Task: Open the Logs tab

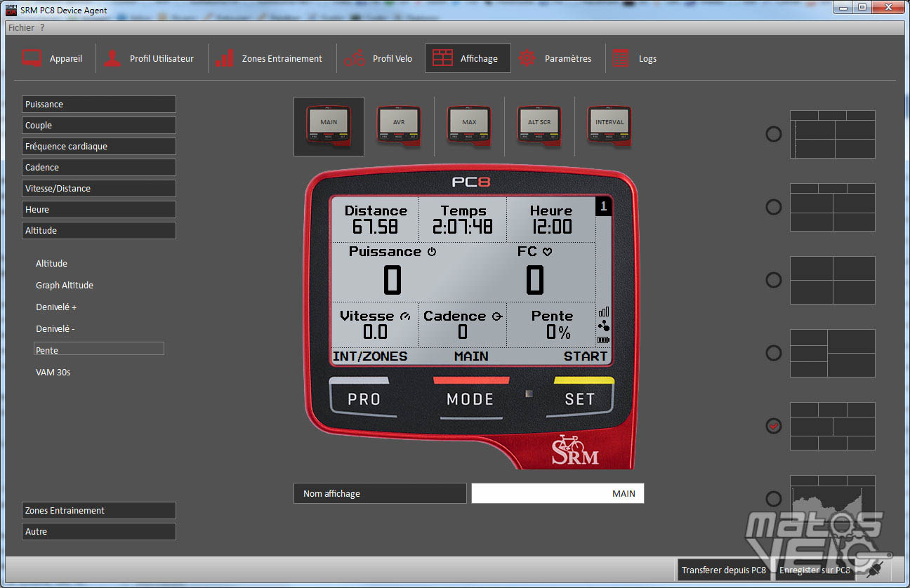Action: tap(635, 58)
